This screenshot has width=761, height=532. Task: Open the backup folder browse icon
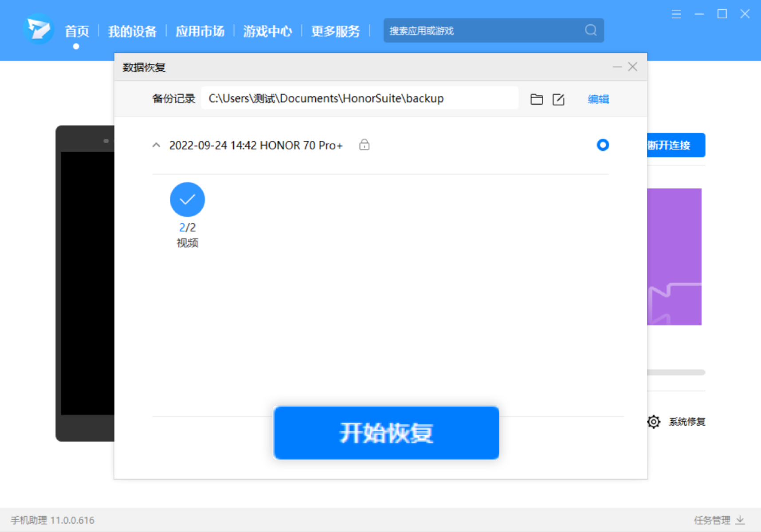[x=536, y=99]
